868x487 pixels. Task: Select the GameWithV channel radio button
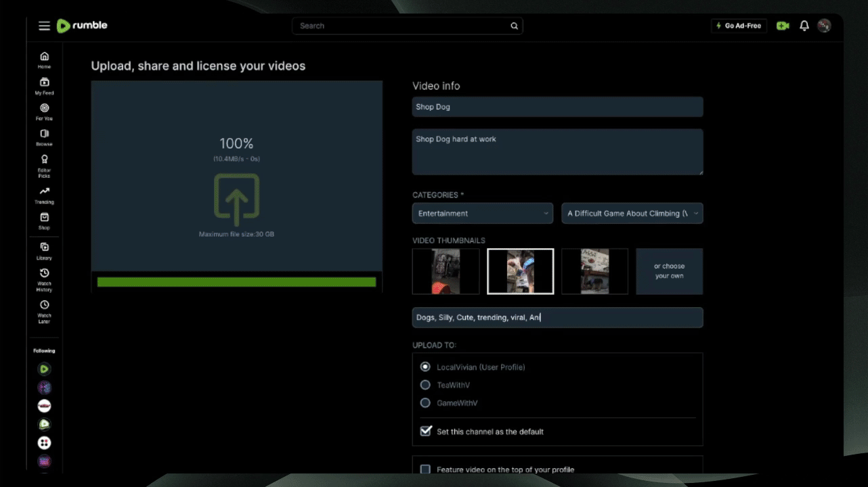425,402
